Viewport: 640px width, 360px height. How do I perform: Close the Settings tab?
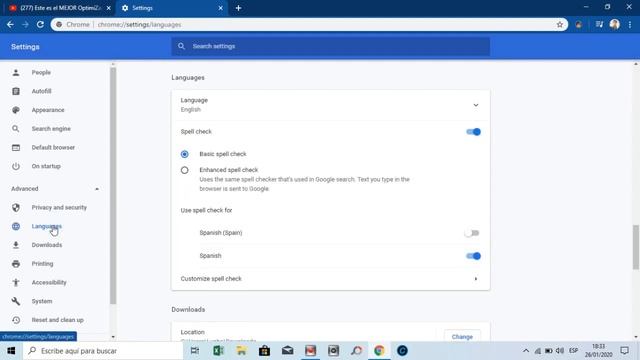220,8
